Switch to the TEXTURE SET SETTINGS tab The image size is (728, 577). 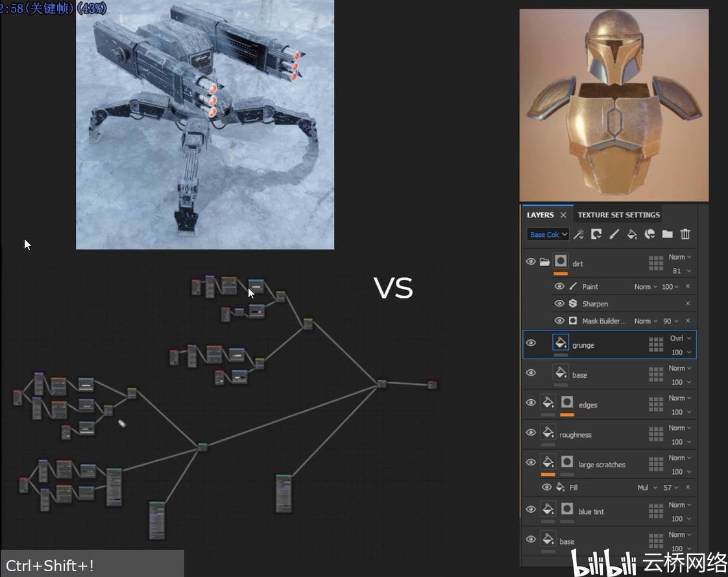click(x=619, y=215)
